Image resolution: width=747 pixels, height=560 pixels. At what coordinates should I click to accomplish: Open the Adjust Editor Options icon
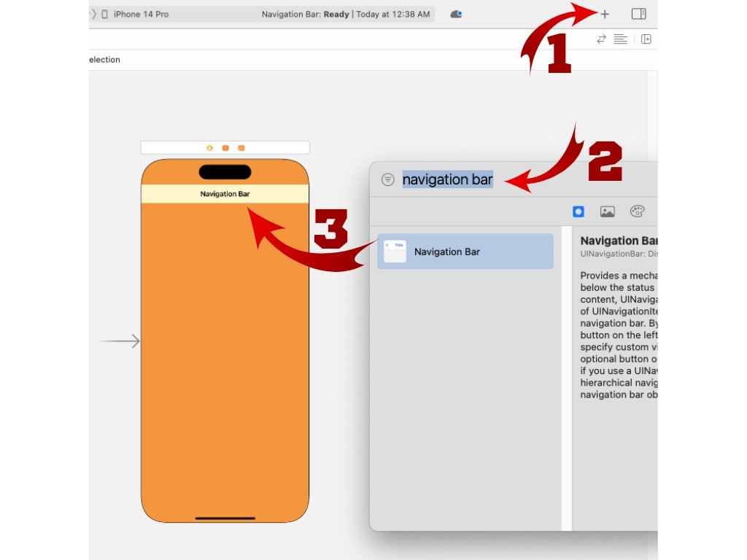point(620,39)
